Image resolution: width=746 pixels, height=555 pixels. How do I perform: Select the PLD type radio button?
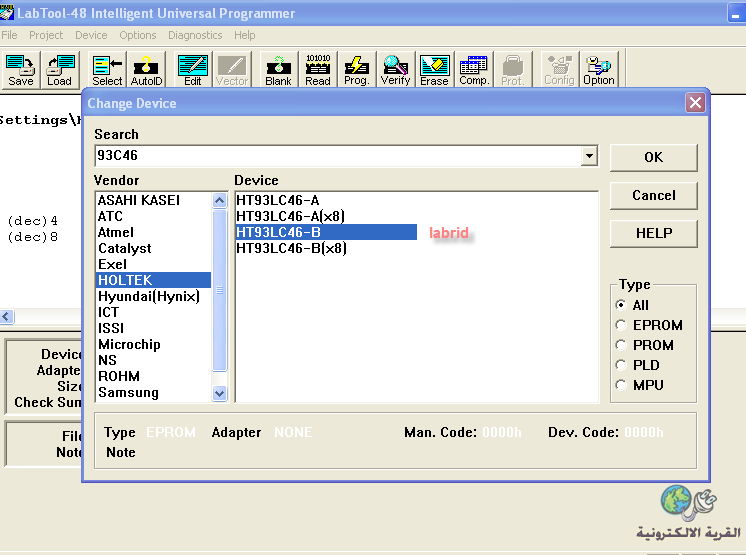click(x=621, y=365)
